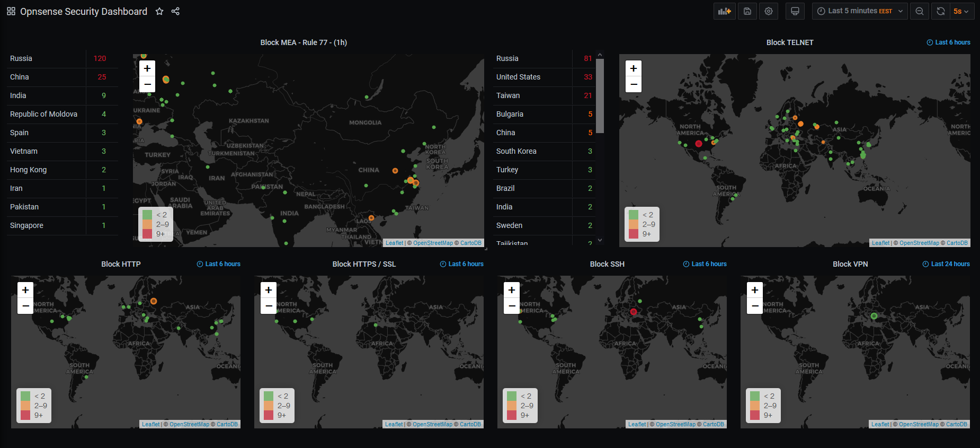Open OpenStreetMap link on Block HTTPS map

432,424
